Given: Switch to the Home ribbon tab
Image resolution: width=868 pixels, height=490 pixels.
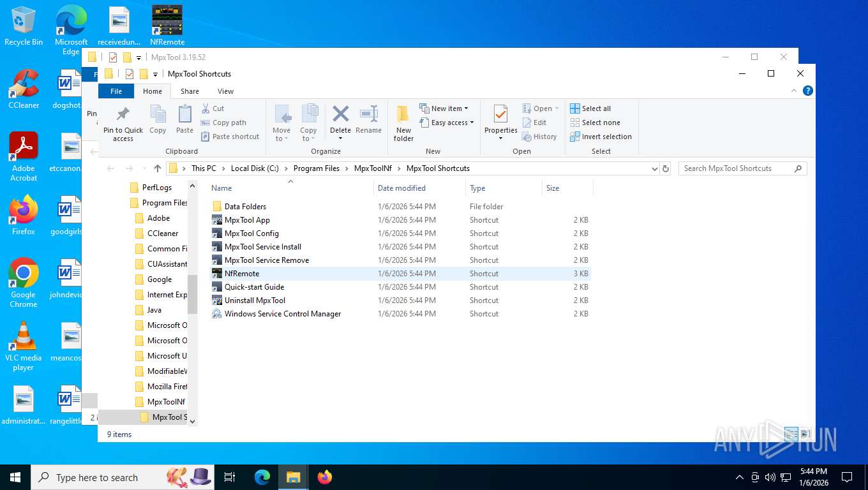Looking at the screenshot, I should click(x=153, y=91).
